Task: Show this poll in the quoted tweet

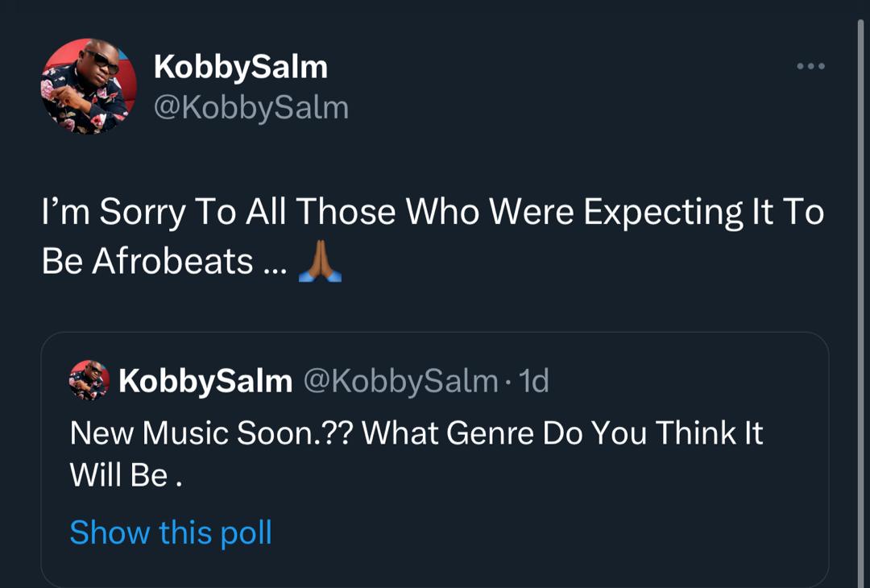Action: [x=171, y=532]
